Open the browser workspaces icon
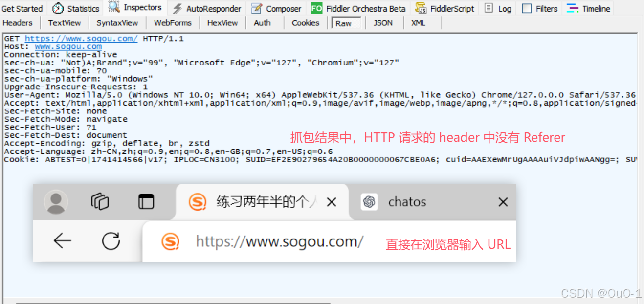The height and width of the screenshot is (304, 644). [x=100, y=201]
